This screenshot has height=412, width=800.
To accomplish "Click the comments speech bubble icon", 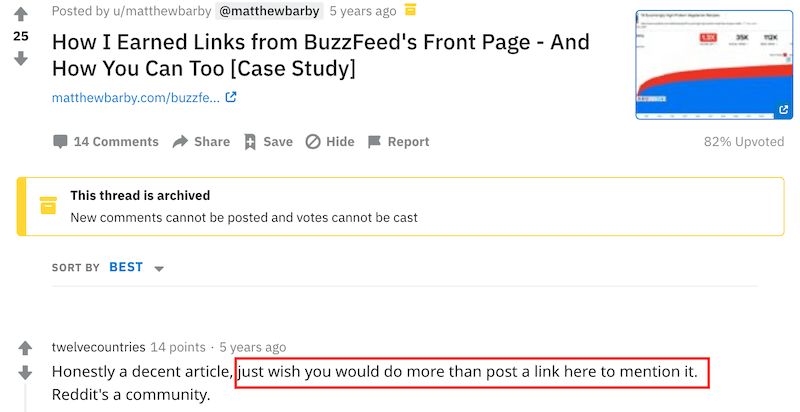I will (60, 142).
